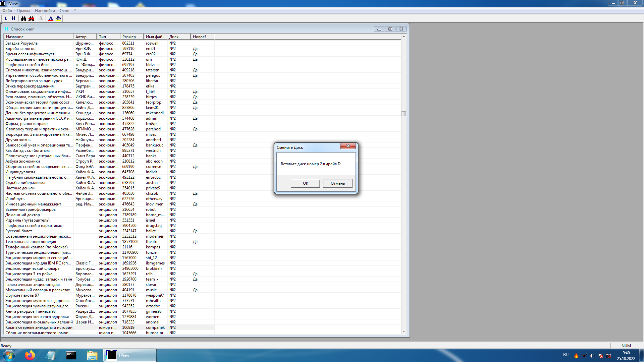Click the Автор column header
The image size is (644, 362).
85,37
